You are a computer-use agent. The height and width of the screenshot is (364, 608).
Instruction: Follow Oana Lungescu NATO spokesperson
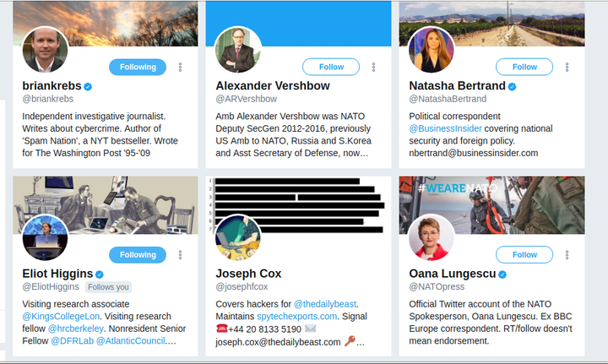(524, 254)
